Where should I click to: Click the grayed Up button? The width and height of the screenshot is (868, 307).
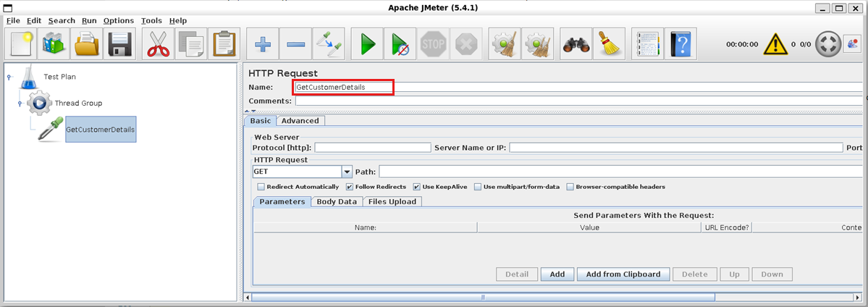point(734,274)
